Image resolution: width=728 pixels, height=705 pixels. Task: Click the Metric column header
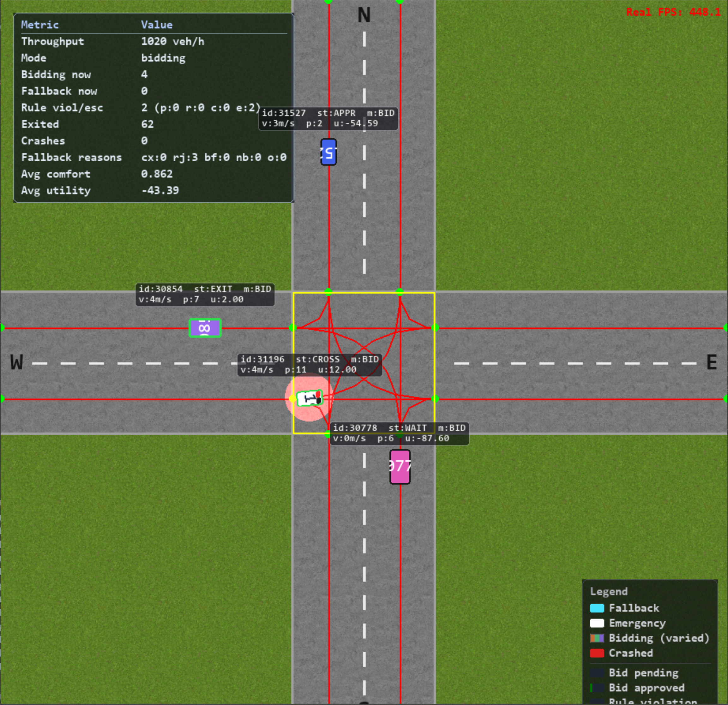(x=40, y=25)
